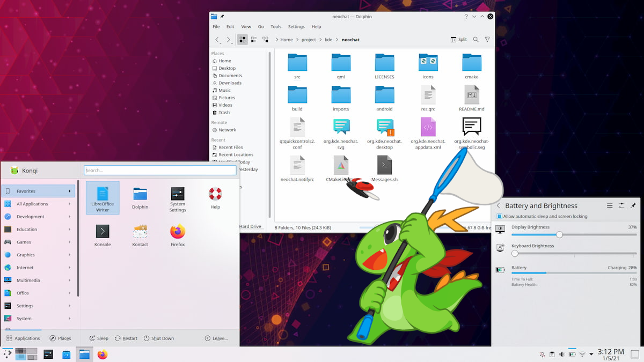Toggle the filter bar funnel in Dolphin

(x=487, y=40)
